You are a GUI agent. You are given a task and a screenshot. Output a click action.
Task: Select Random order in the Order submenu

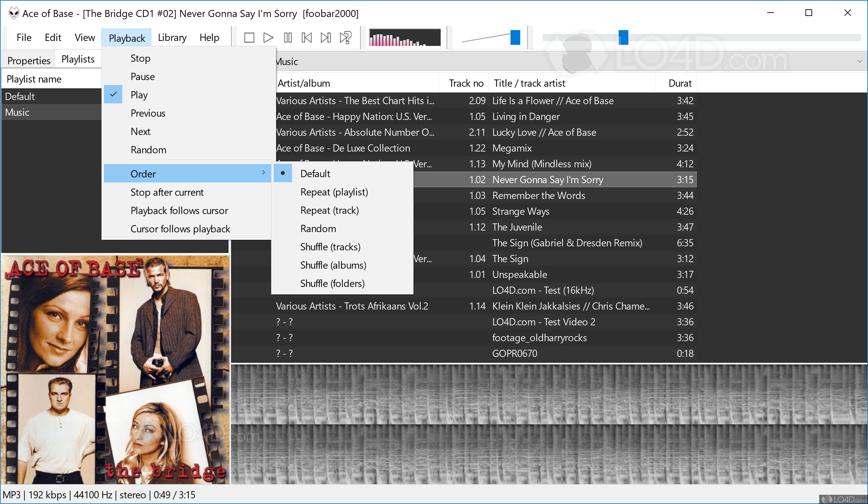[x=343, y=228]
